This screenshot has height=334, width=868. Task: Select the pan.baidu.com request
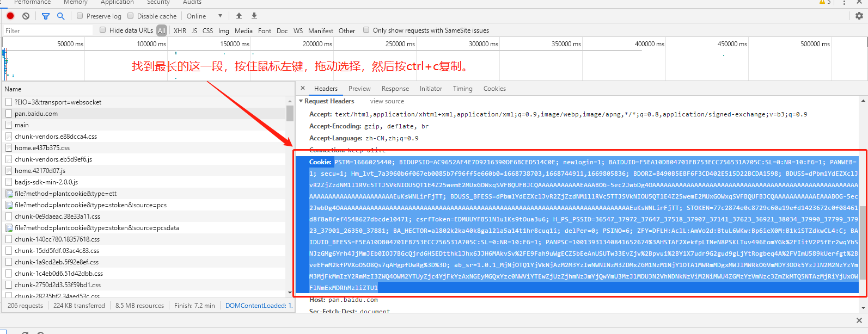[144, 114]
